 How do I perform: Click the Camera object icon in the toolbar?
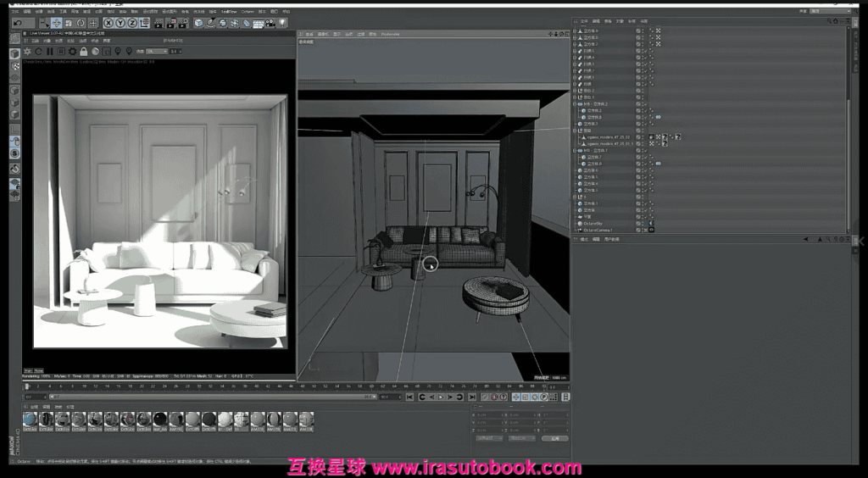point(270,23)
